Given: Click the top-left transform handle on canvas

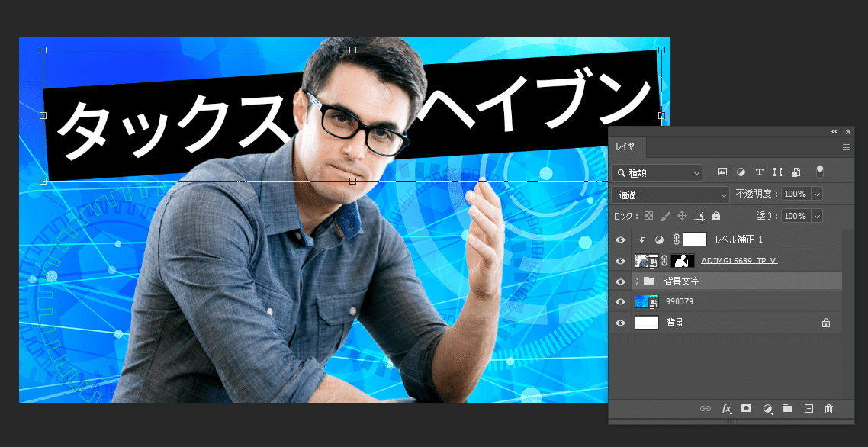Looking at the screenshot, I should pos(43,50).
